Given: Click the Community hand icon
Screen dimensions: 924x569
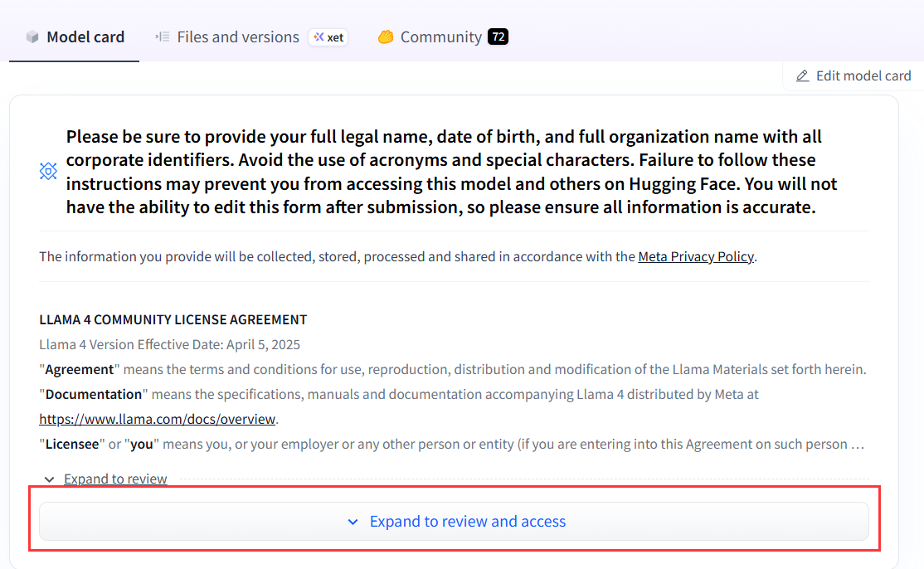Looking at the screenshot, I should tap(386, 37).
